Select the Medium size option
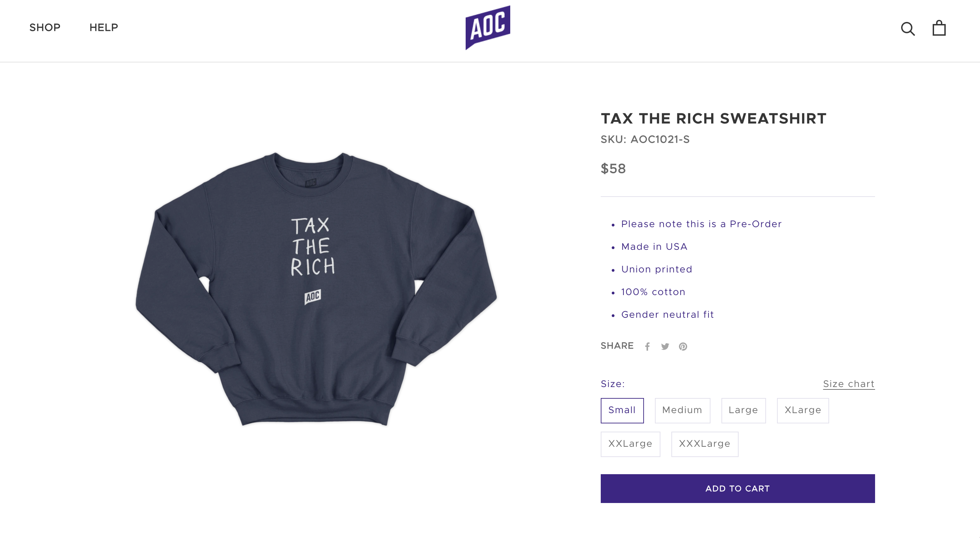Viewport: 980px width, 538px height. tap(682, 410)
